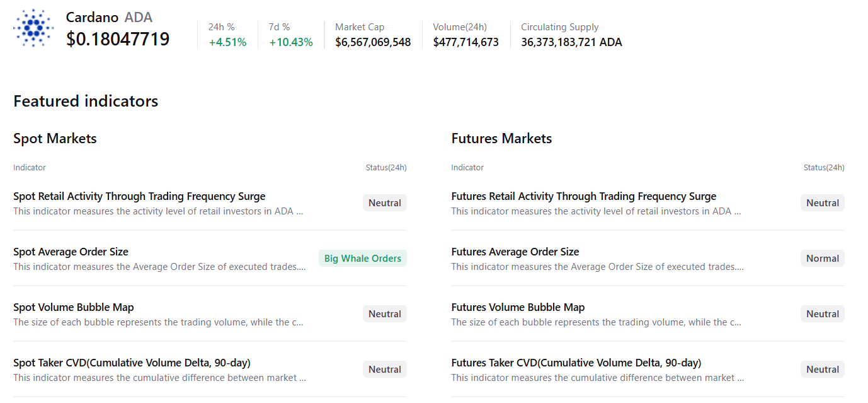Select market cap value $6,567,069,548
The width and height of the screenshot is (868, 403).
coord(373,42)
